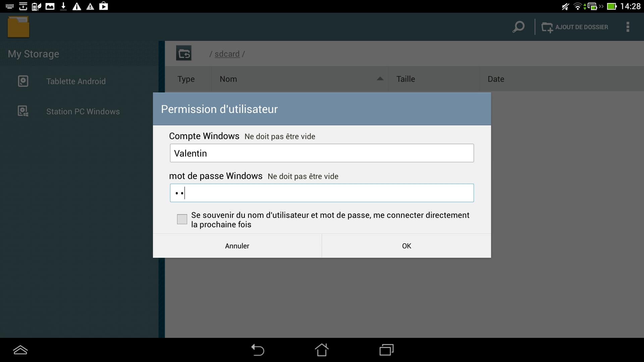The height and width of the screenshot is (362, 644).
Task: Click the Date column header
Action: (496, 79)
